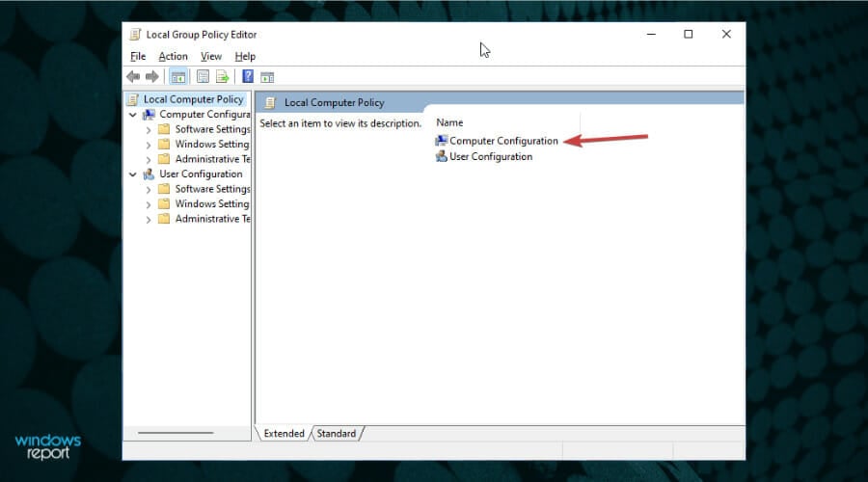868x482 pixels.
Task: Select Administrative Templates folder under Computer Configuration
Action: pyautogui.click(x=212, y=159)
